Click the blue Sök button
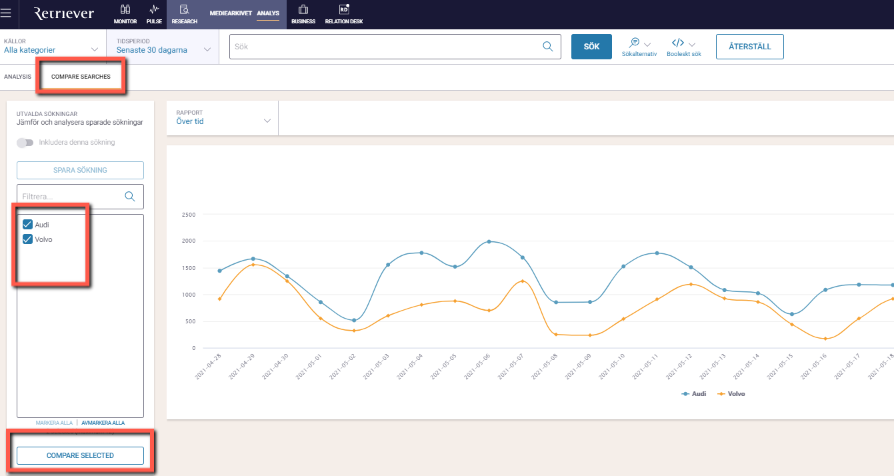Image resolution: width=894 pixels, height=476 pixels. [x=591, y=47]
